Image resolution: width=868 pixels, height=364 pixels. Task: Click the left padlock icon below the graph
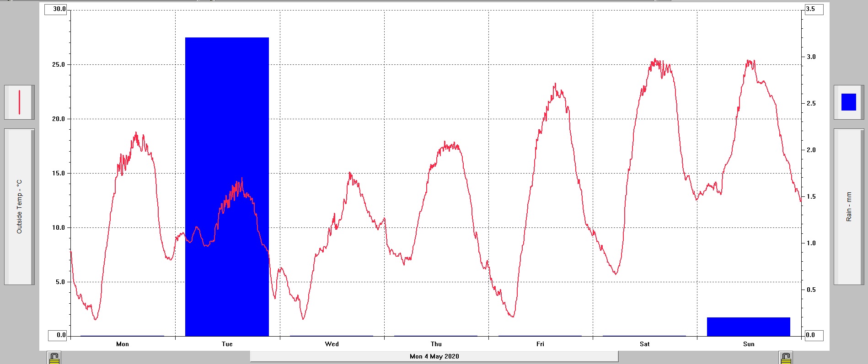54,358
